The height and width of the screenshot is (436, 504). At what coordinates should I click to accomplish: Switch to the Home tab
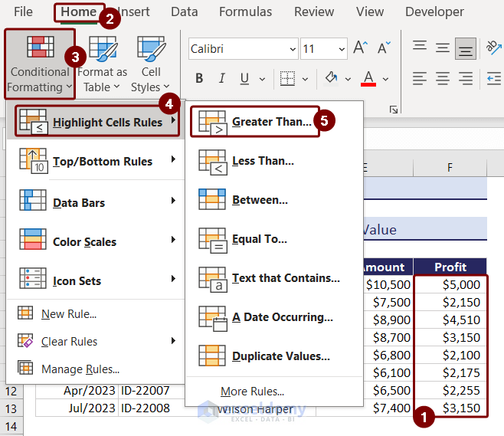79,12
